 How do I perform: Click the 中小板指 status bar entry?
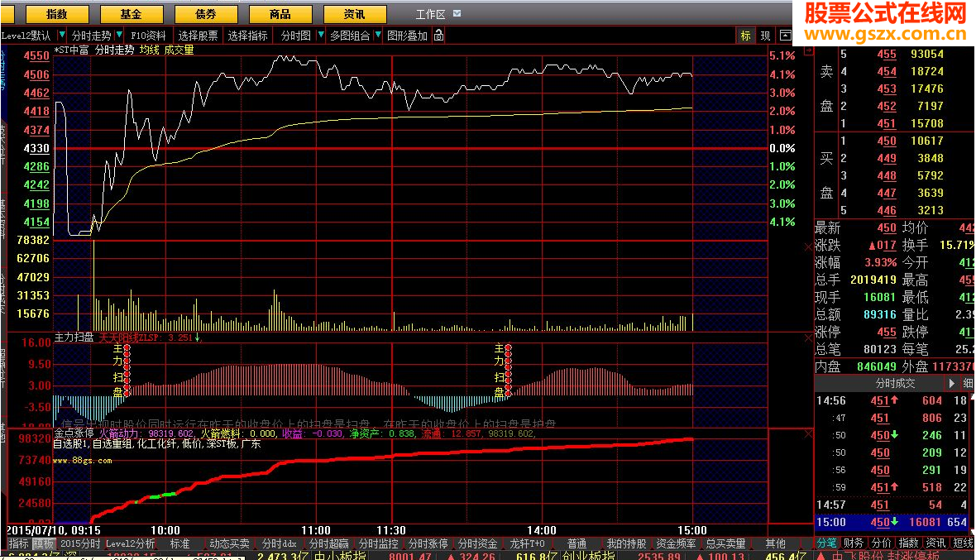click(340, 556)
